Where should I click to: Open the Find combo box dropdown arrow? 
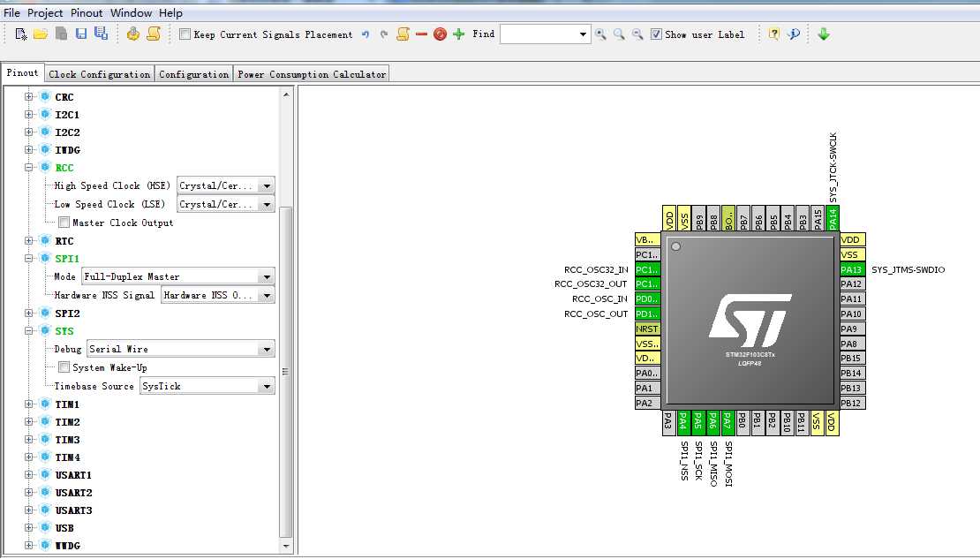(x=583, y=34)
